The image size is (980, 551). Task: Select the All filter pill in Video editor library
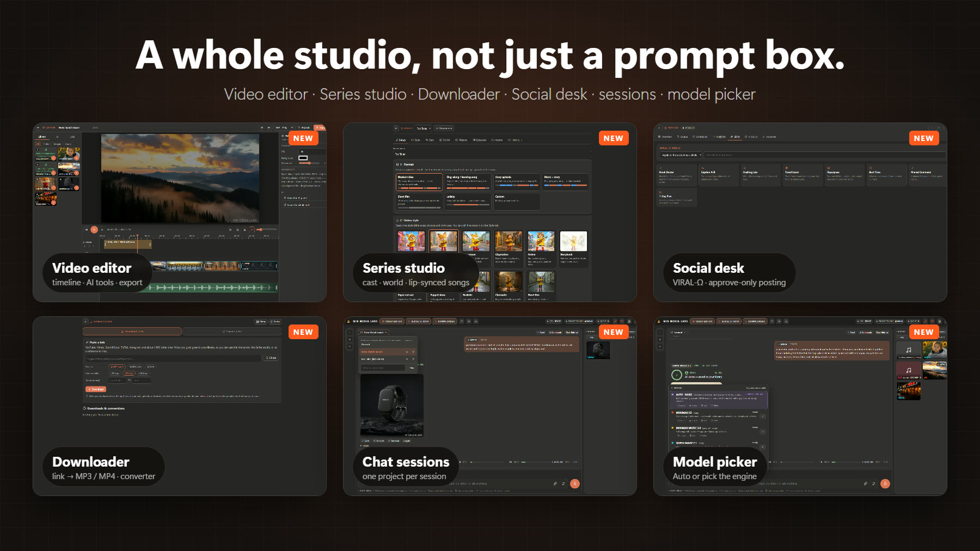38,144
